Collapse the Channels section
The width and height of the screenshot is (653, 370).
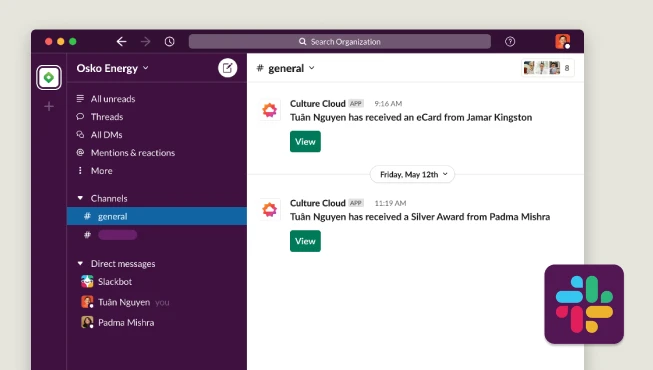(80, 198)
